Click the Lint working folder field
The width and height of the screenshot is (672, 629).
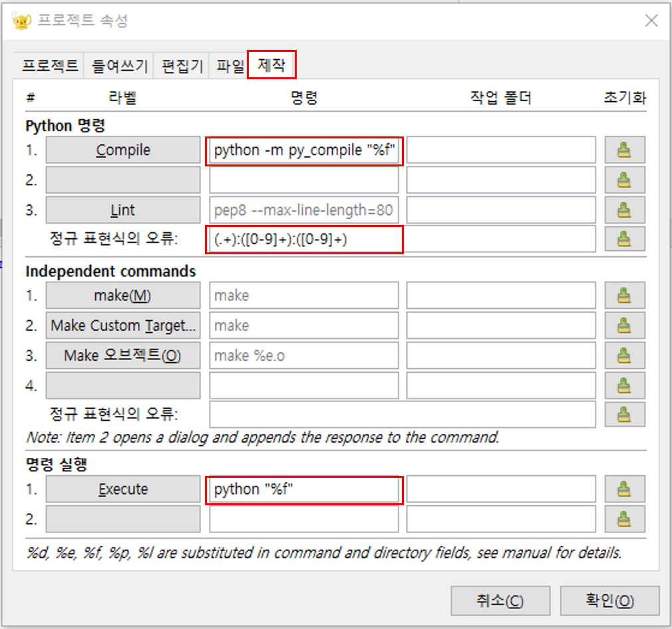501,210
